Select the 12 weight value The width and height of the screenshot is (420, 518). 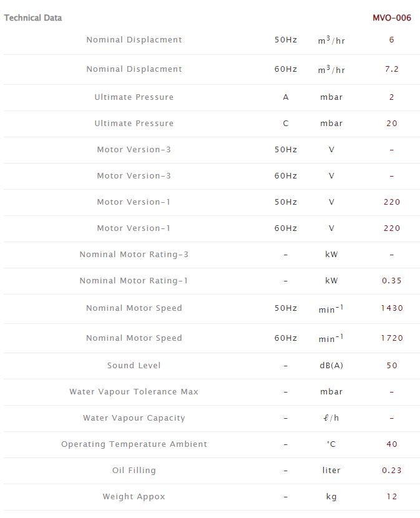pos(392,496)
